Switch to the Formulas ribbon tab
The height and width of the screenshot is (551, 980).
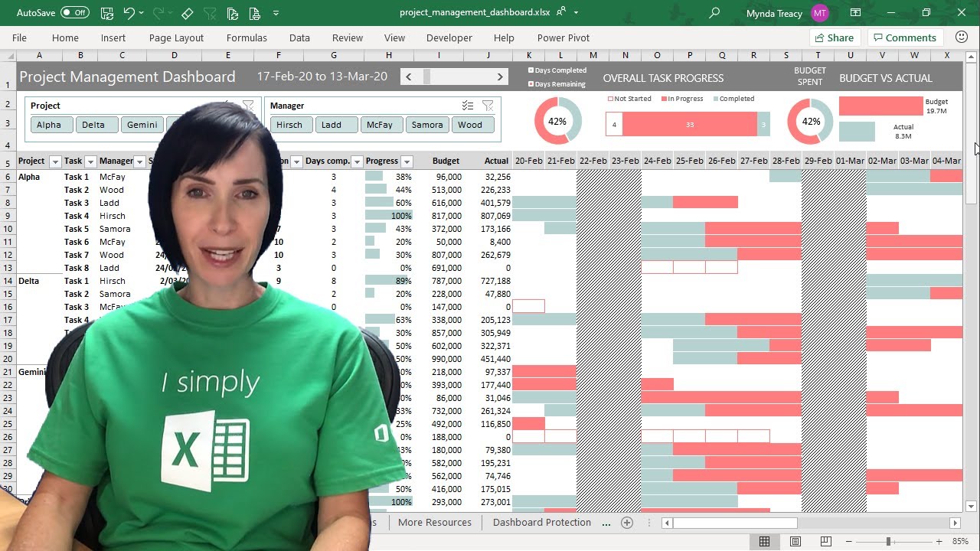(247, 37)
